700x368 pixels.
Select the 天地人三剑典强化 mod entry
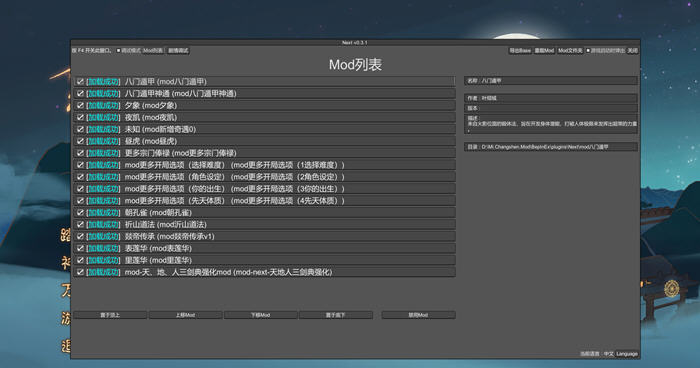(x=265, y=272)
